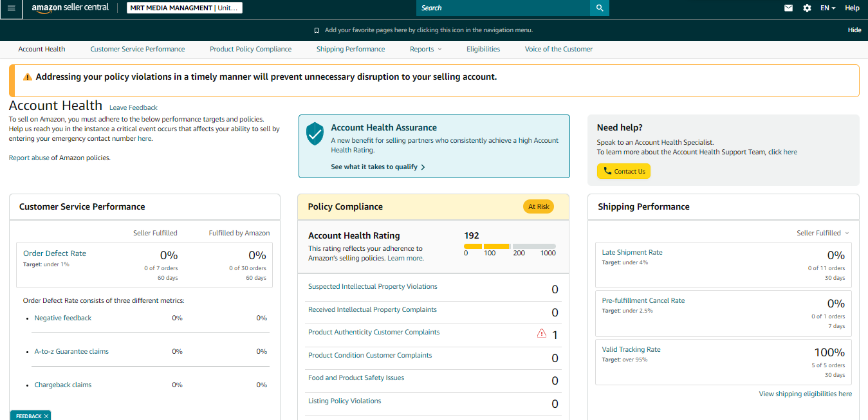Click the Account Health Assurance shield icon
Screen dimensions: 868x420
coord(315,133)
